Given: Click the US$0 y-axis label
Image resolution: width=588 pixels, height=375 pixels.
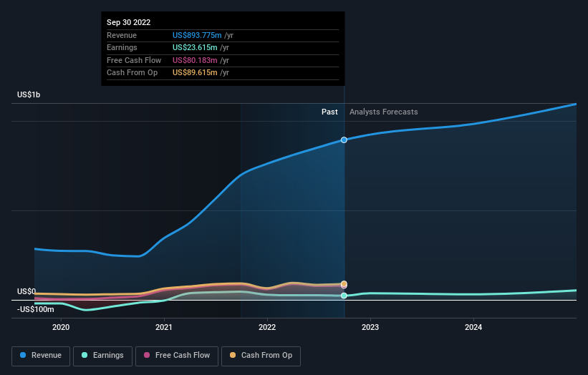Looking at the screenshot, I should click(x=26, y=291).
